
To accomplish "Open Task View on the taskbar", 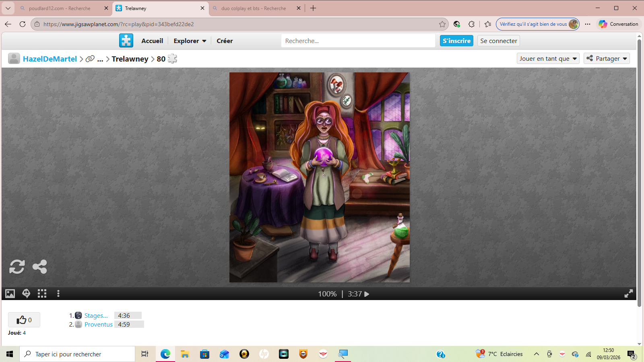I will (x=145, y=354).
